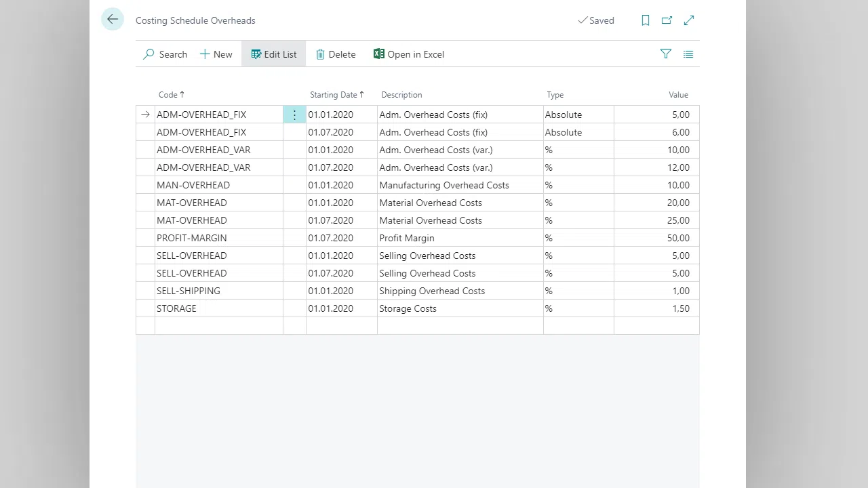Click Type cell of PROFIT-MARGIN row
This screenshot has height=488, width=868.
[x=578, y=238]
